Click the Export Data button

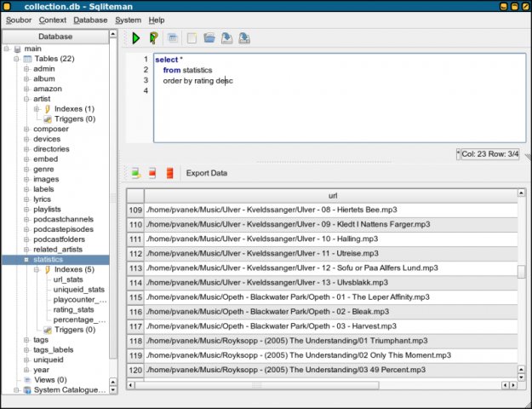tap(206, 173)
